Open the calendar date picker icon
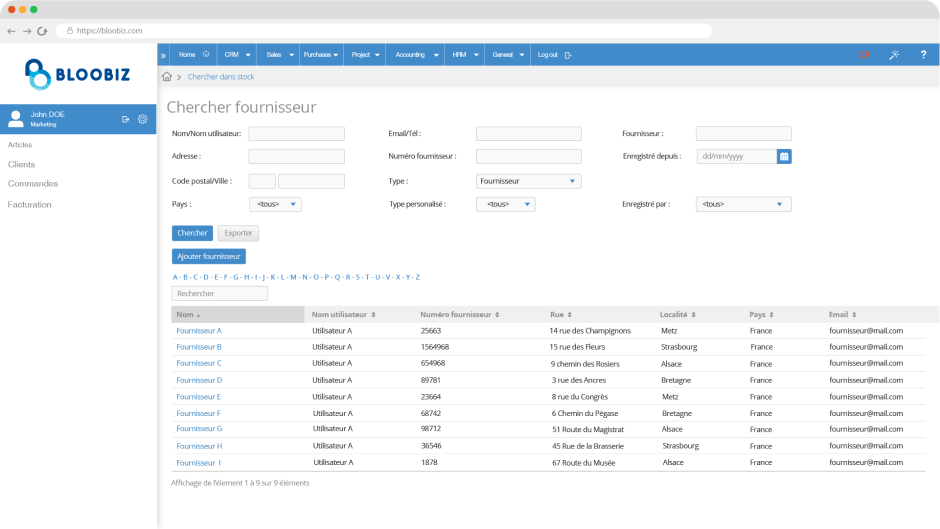This screenshot has height=529, width=940. (x=784, y=156)
